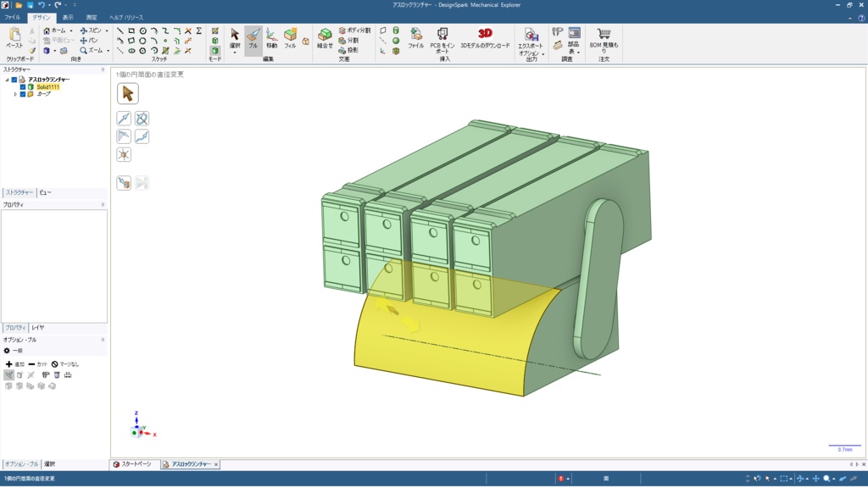Screen dimensions: 868x488
Task: Select the プル (Pull) tool in the ribbon
Action: point(253,39)
